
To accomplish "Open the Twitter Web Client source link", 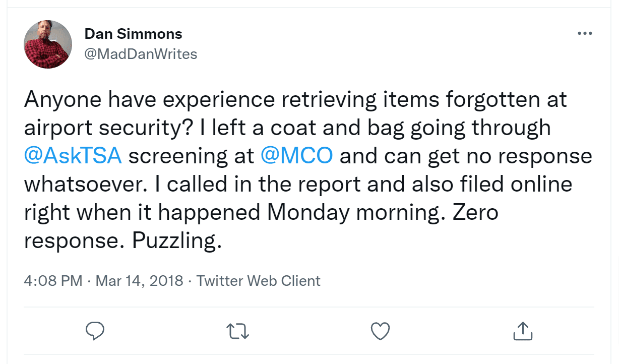I will pos(258,281).
